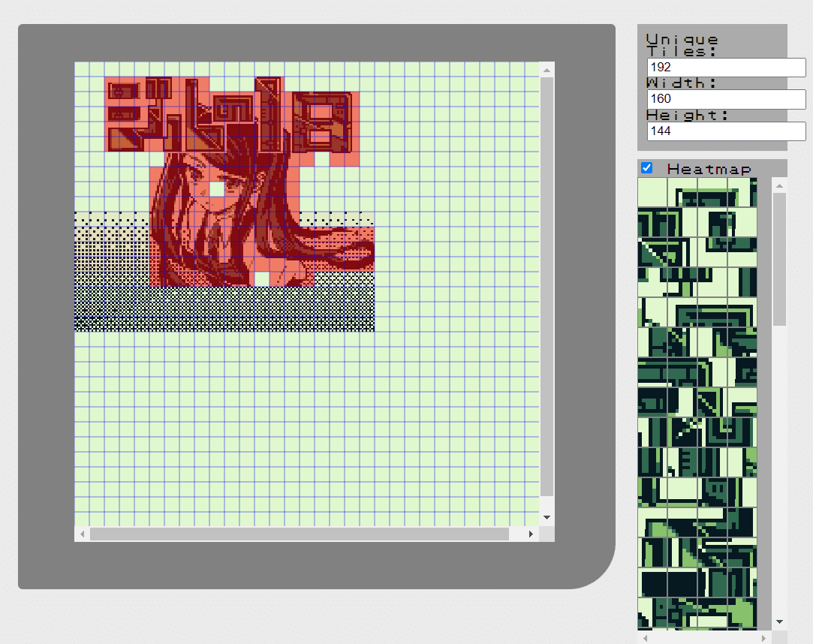The image size is (813, 644).
Task: Click the Width input field showing 160
Action: point(727,99)
